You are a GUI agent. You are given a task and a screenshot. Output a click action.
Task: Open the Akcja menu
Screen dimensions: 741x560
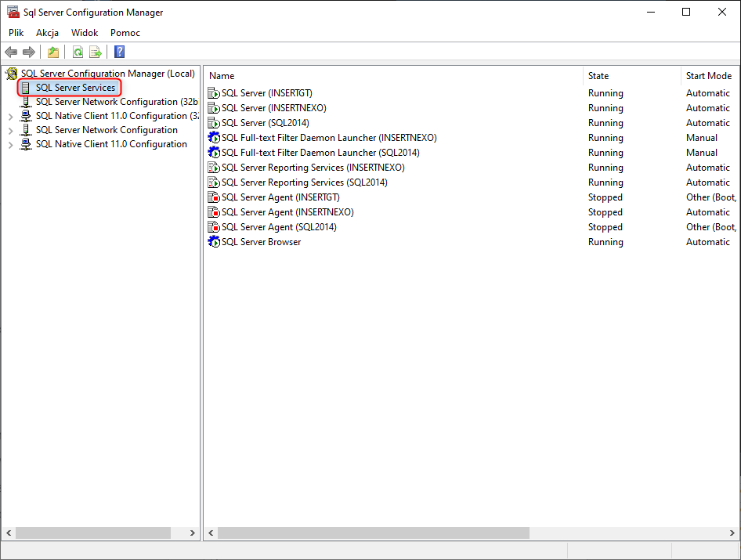(47, 33)
